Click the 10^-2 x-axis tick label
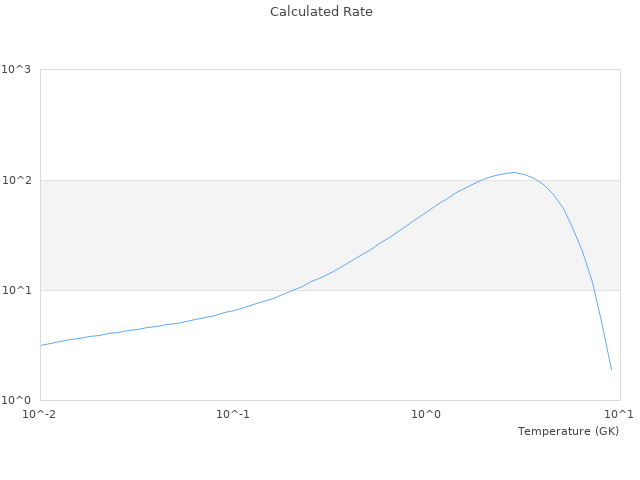Viewport: 640px width, 480px height. (x=41, y=414)
